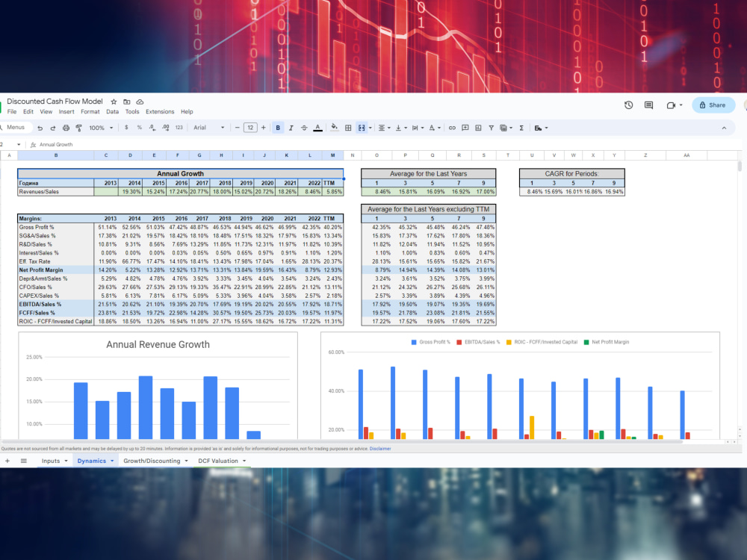Screen dimensions: 747x560
Task: Open the zoom 100% dropdown
Action: point(101,128)
